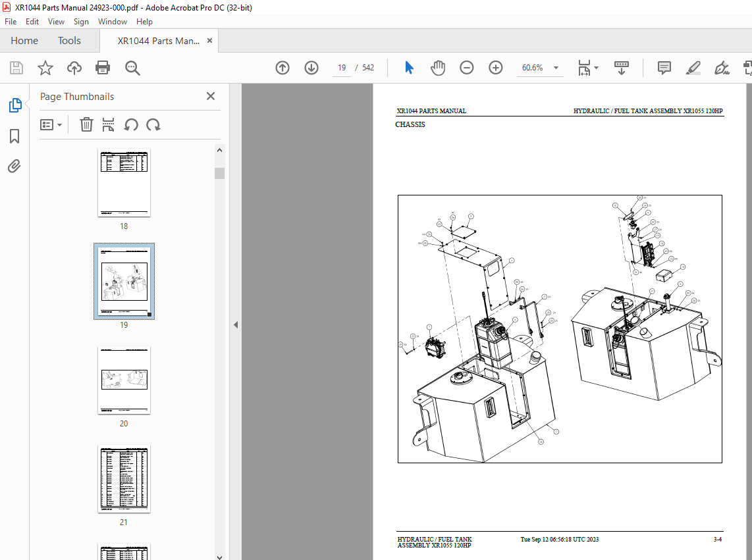Insert page break thumbnail tool

coord(109,124)
